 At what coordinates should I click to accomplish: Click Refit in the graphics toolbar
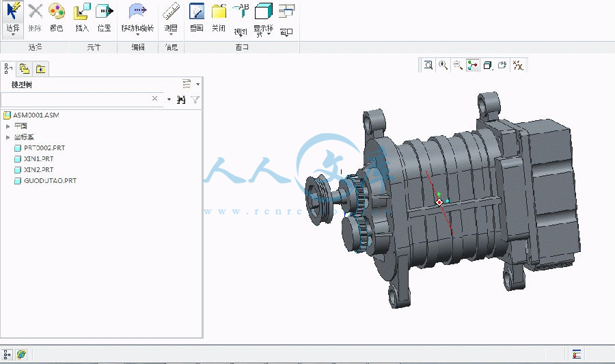pyautogui.click(x=428, y=65)
